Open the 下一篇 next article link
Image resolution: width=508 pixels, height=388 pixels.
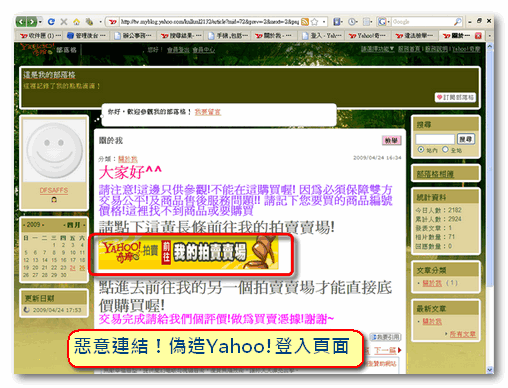(x=385, y=350)
